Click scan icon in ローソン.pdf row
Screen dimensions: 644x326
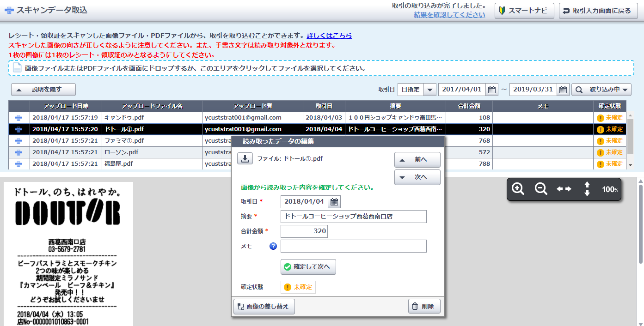click(x=19, y=152)
